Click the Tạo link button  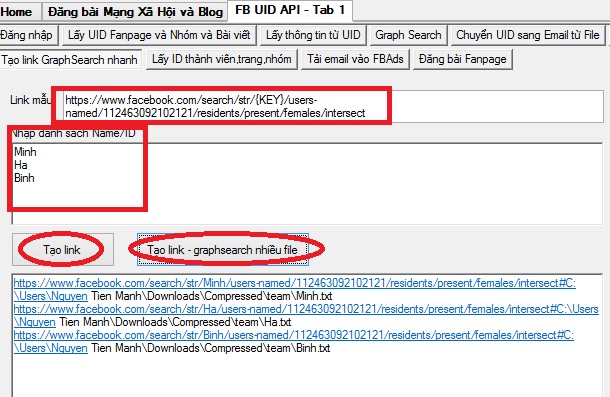pos(63,249)
